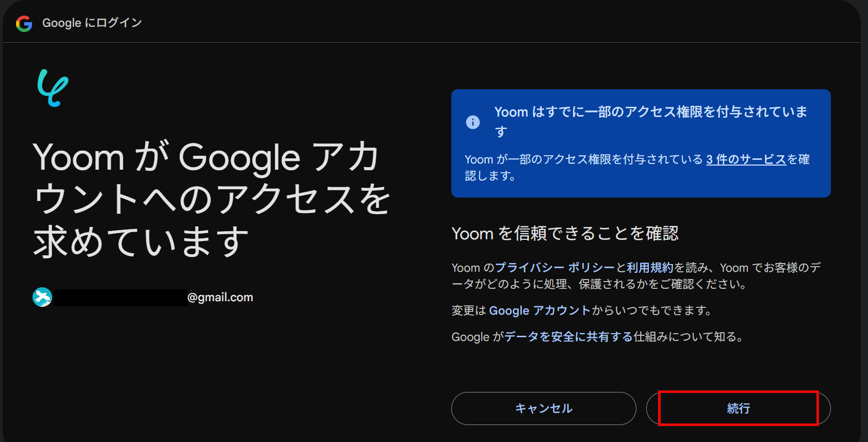Open the プライバシー ポリシー link

555,268
